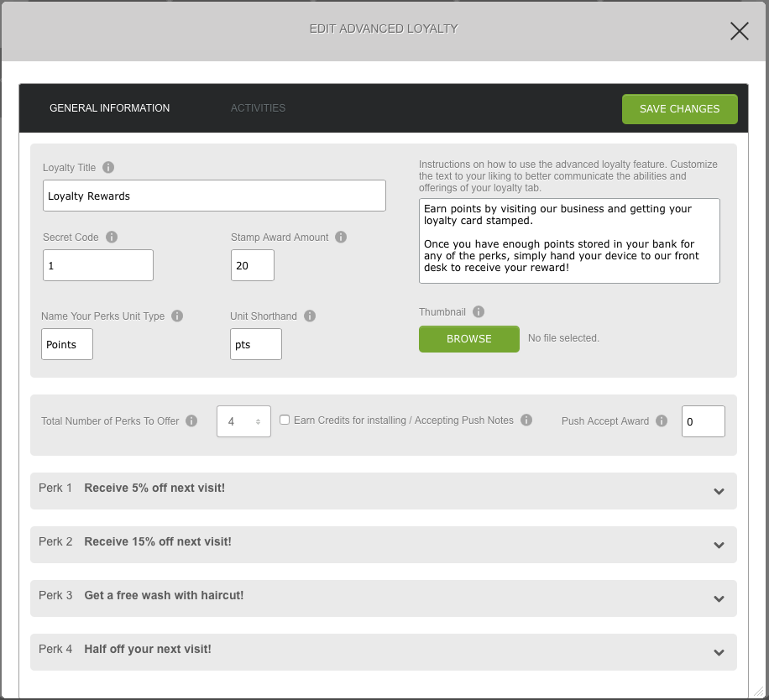
Task: Click info icon next to Push Accept Award
Action: 662,421
